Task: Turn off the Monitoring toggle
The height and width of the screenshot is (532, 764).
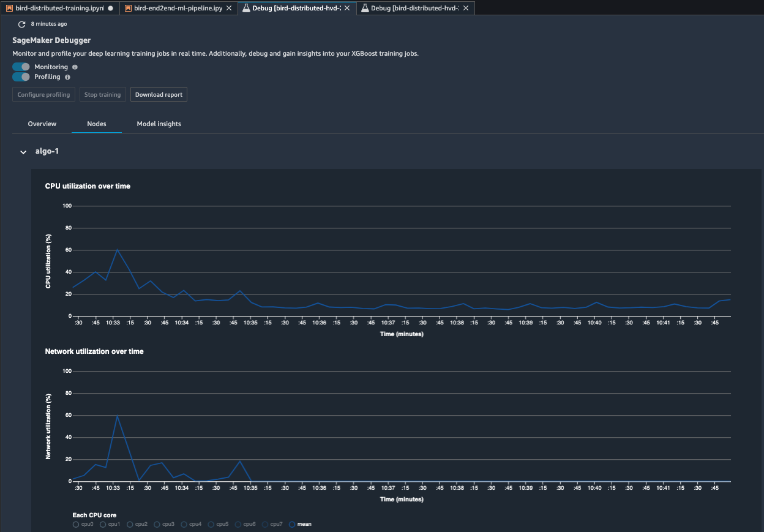Action: click(21, 67)
